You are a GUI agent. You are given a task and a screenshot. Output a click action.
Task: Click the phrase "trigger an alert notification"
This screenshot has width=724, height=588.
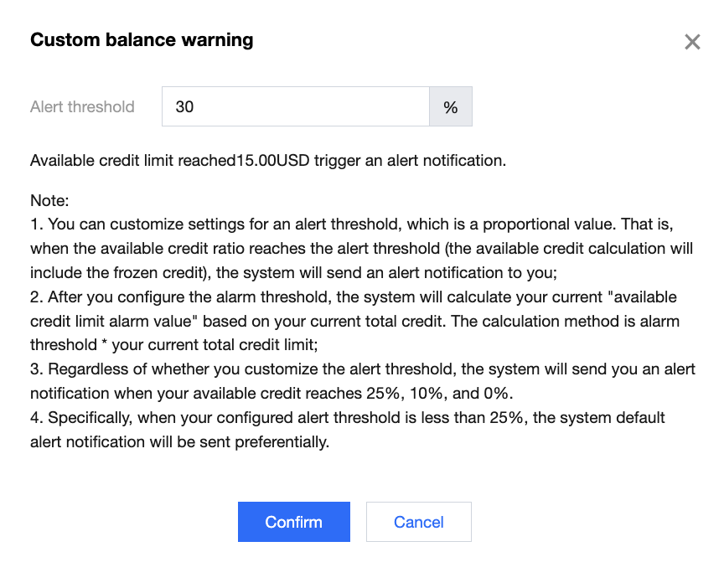pyautogui.click(x=410, y=160)
